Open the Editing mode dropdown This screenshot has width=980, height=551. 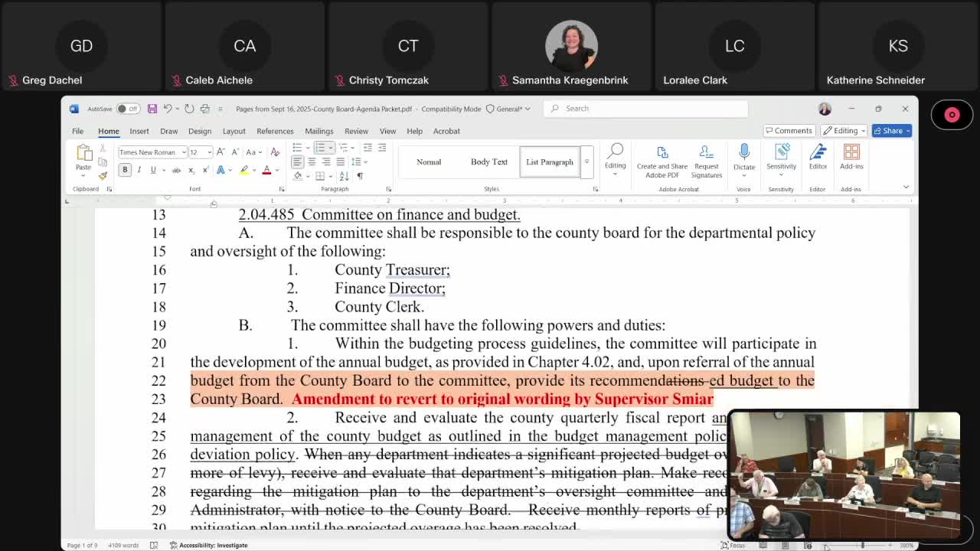point(844,131)
